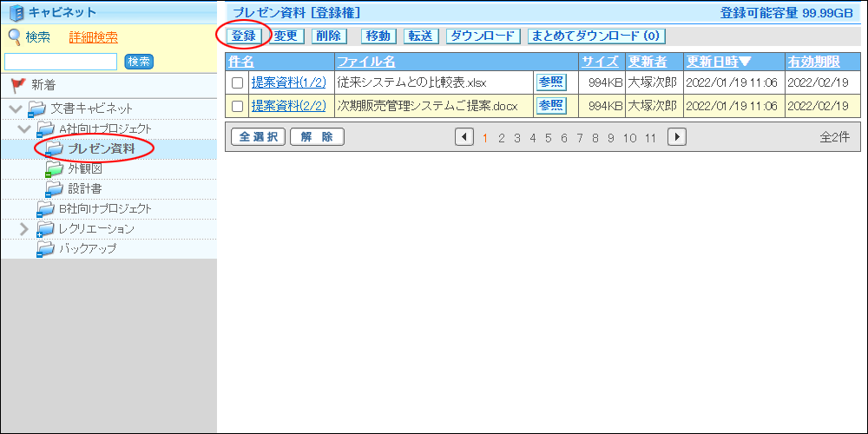Select the B社向けプロジェクト folder label

pyautogui.click(x=105, y=209)
